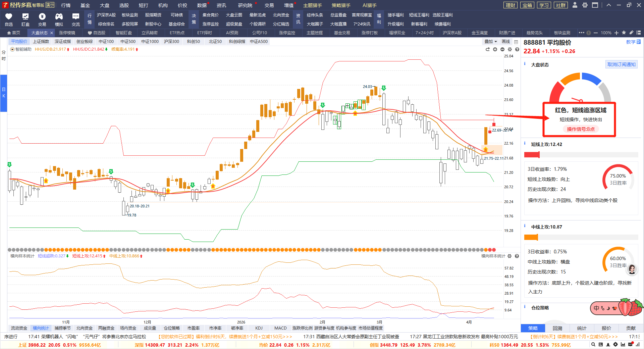Click 取消订阅通知 button
This screenshot has height=349, width=644.
click(x=621, y=64)
